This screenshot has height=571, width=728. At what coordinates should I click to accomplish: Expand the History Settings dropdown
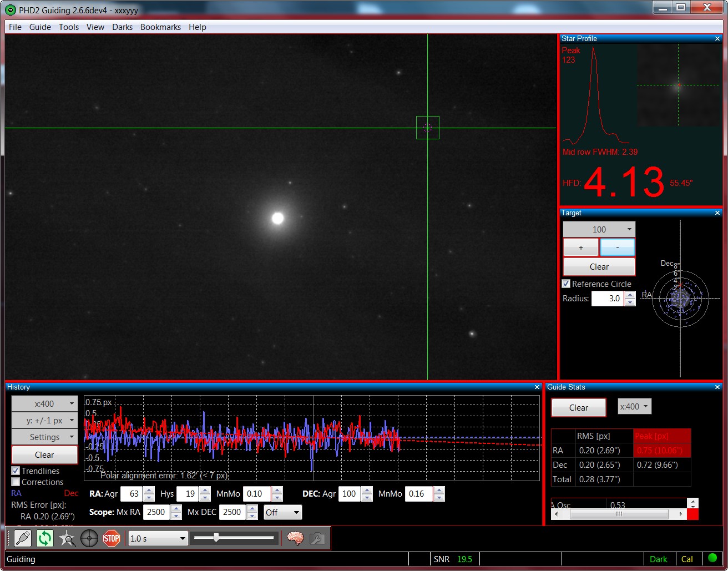44,437
